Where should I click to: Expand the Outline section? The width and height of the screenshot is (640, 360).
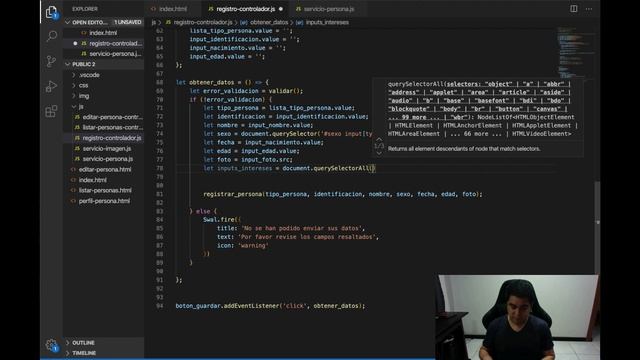click(x=83, y=343)
